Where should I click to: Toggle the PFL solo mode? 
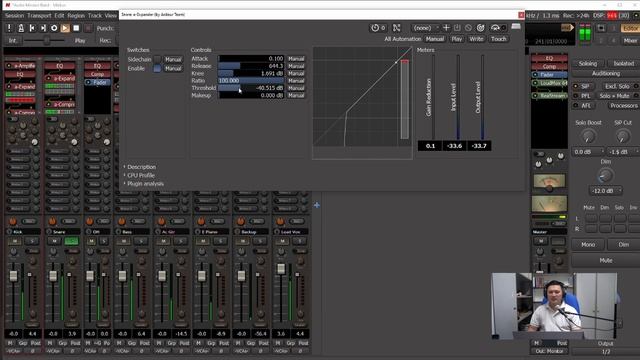585,96
